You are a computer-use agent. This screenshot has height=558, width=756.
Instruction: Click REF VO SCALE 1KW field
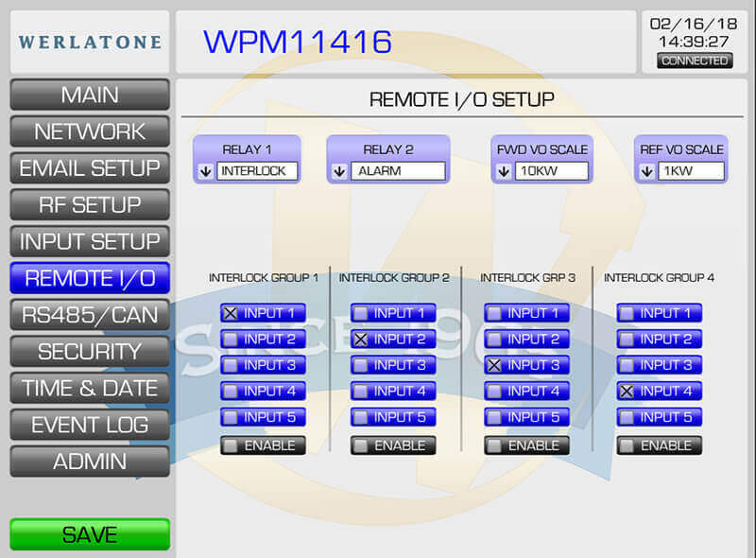click(692, 171)
